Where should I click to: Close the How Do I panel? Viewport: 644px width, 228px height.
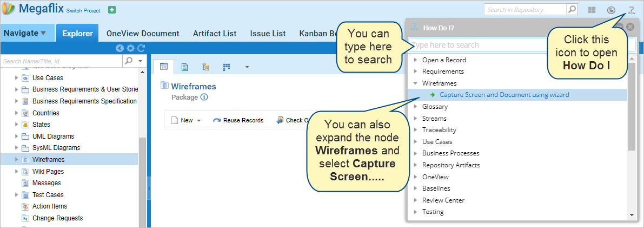630,28
